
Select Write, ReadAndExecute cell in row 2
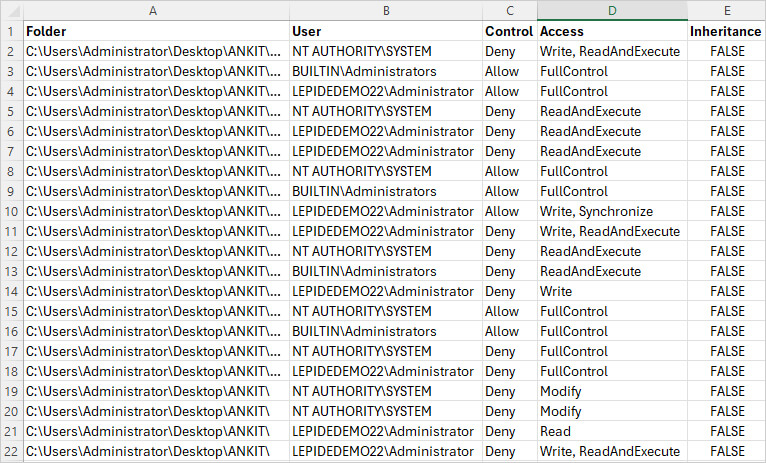[612, 51]
